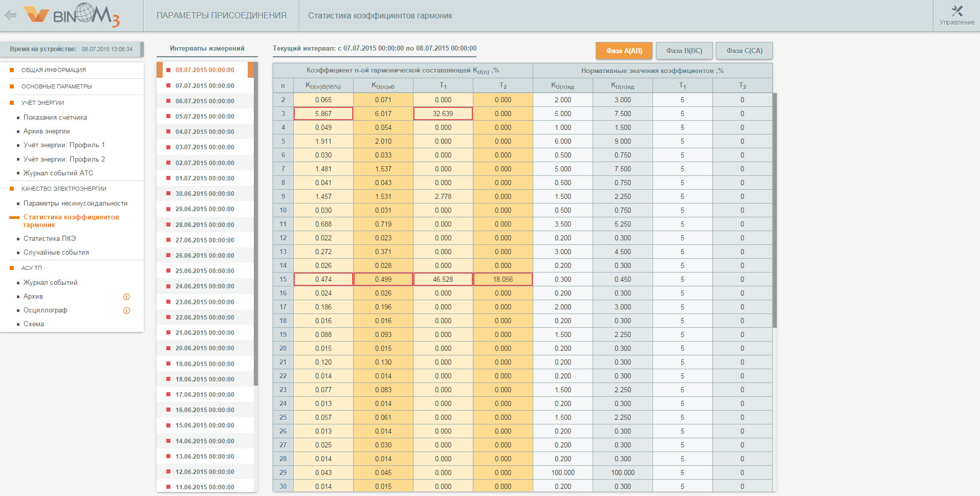Open Статистика ПКЭ page

click(x=49, y=238)
